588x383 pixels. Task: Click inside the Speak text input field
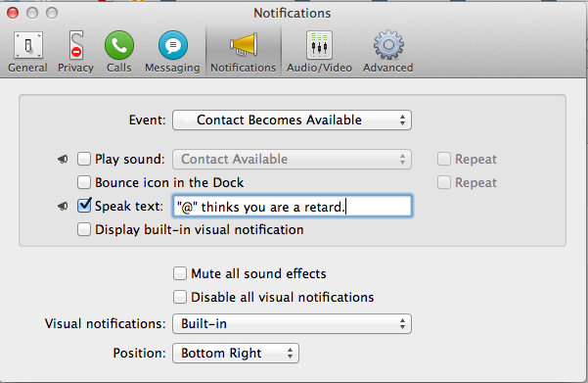click(293, 206)
